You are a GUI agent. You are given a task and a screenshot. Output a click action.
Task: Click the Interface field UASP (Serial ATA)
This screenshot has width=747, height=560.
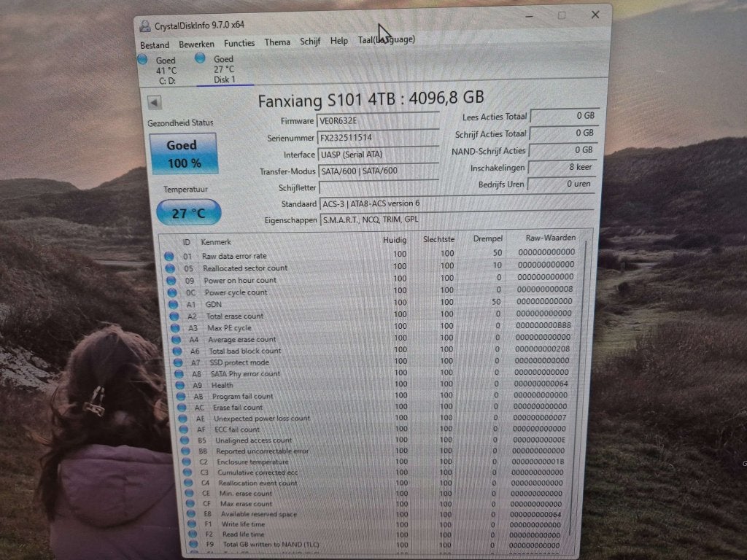coord(379,155)
